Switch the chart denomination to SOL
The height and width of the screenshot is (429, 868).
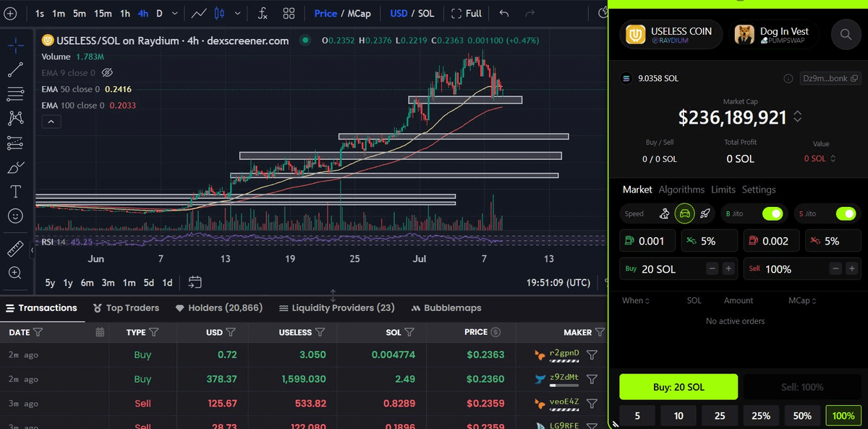427,13
